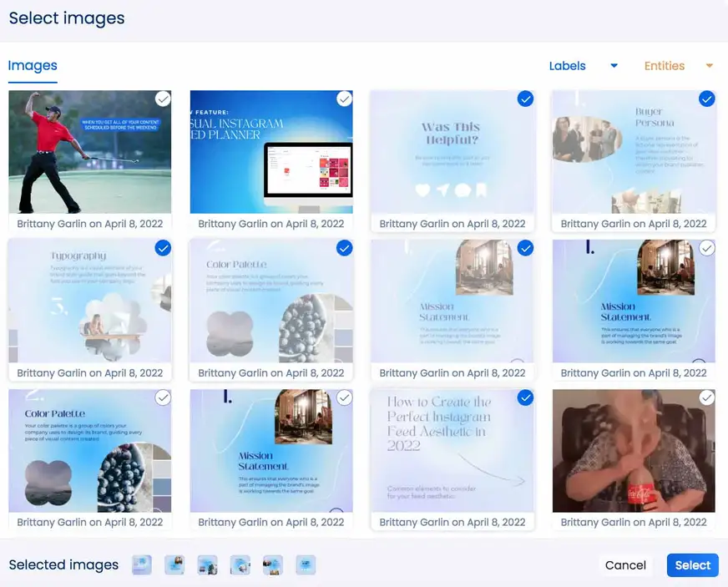Click the first thumbnail in Selected images row
Viewport: 728px width, 587px height.
(x=141, y=565)
